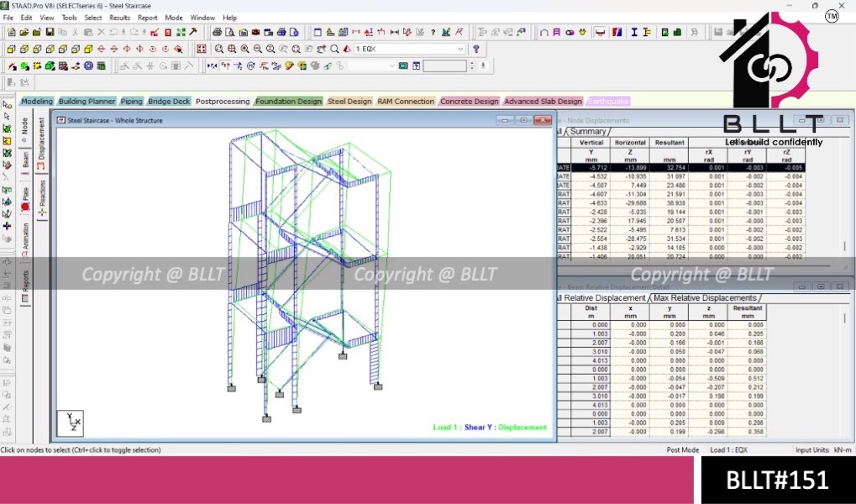Open the Mode menu

click(x=174, y=18)
